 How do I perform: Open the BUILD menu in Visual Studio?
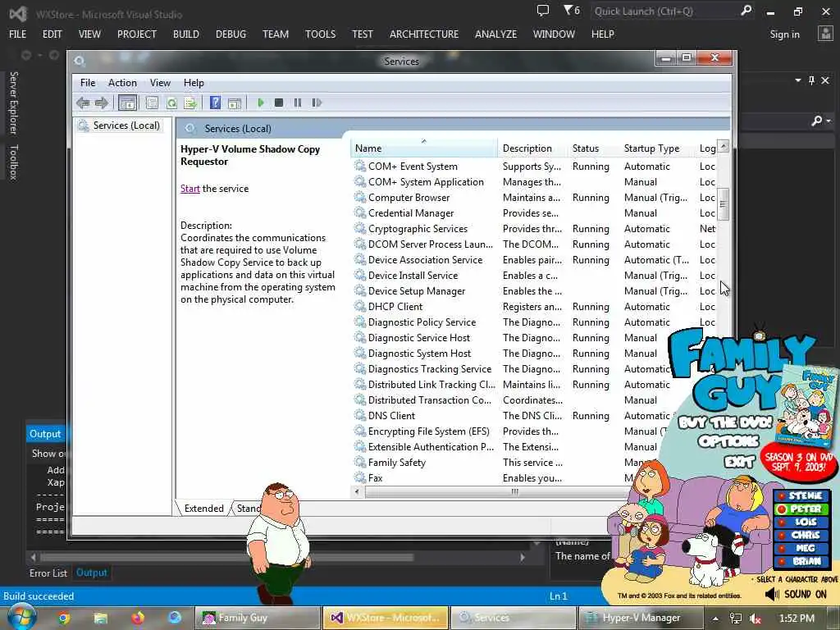pyautogui.click(x=186, y=34)
